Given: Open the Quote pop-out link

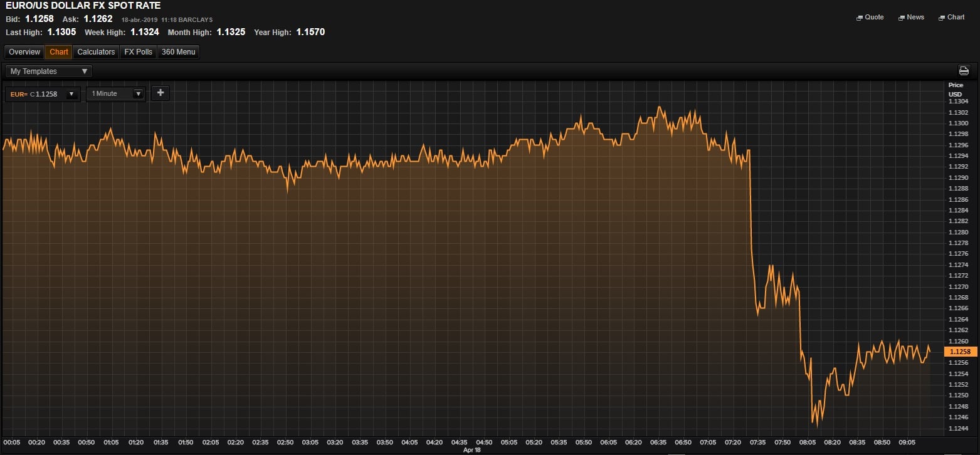Looking at the screenshot, I should click(870, 18).
